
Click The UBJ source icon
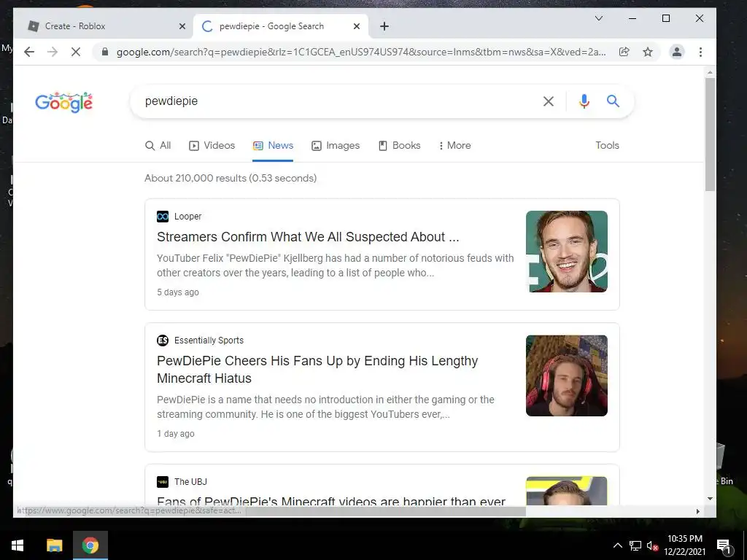(x=163, y=482)
